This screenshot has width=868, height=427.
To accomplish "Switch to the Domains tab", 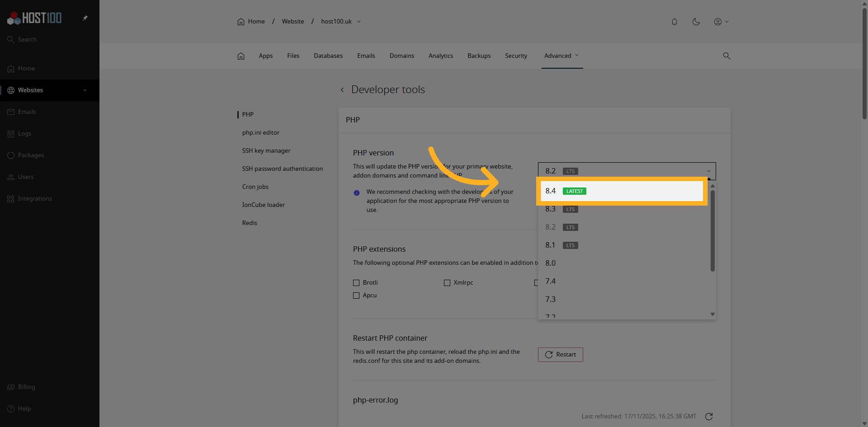I will click(x=402, y=56).
